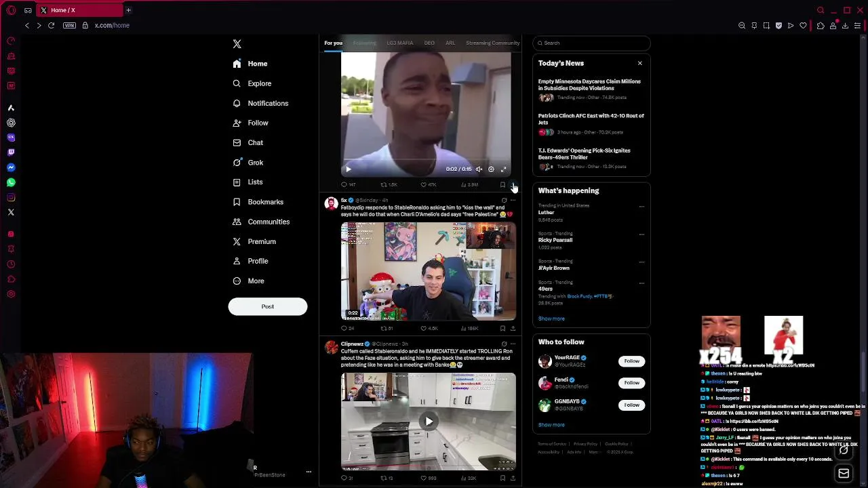Image resolution: width=868 pixels, height=488 pixels.
Task: Show more under Who to follow
Action: click(x=551, y=425)
